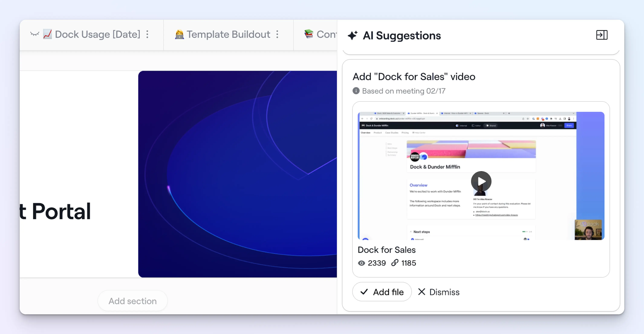Click the Dock for Sales video title
Viewport: 644px width, 334px height.
[x=387, y=250]
